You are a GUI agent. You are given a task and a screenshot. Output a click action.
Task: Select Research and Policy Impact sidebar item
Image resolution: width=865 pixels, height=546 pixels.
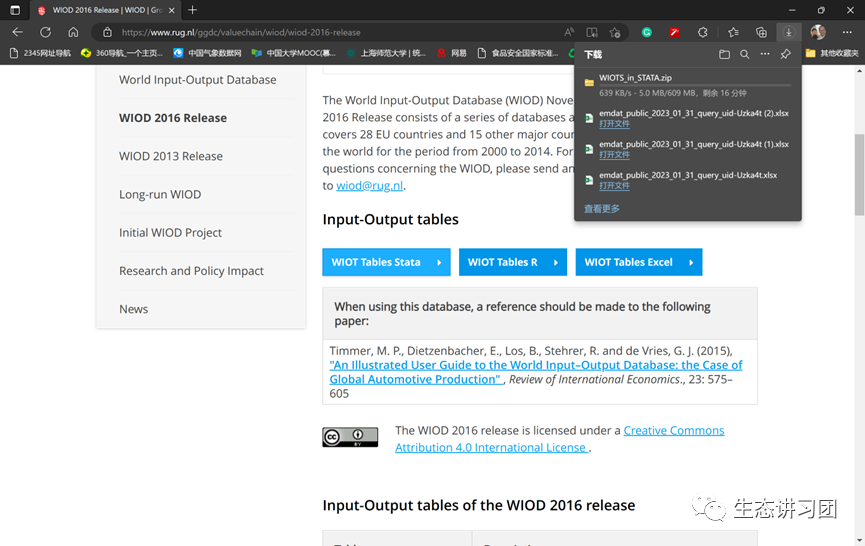191,271
